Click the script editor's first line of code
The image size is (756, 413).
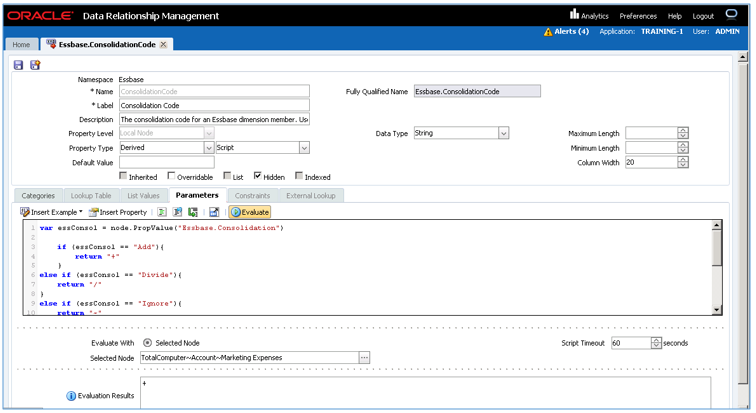coord(162,228)
